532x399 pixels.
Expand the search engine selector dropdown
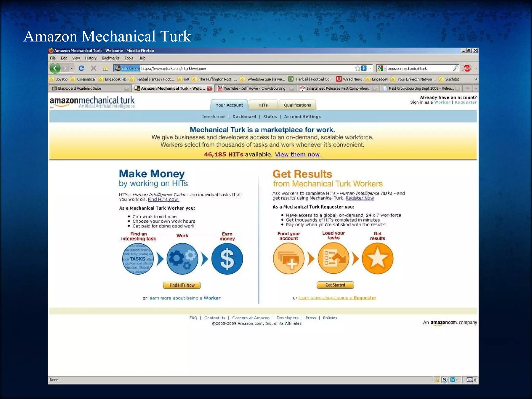click(385, 68)
